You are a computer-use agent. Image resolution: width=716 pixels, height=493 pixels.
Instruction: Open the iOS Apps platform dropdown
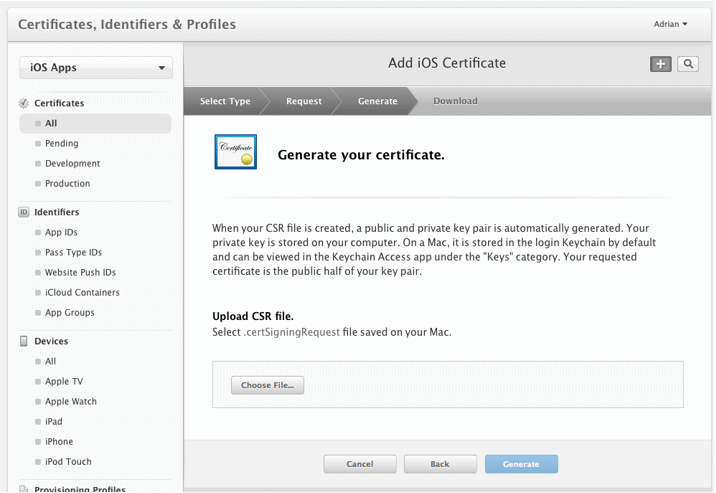pyautogui.click(x=96, y=68)
